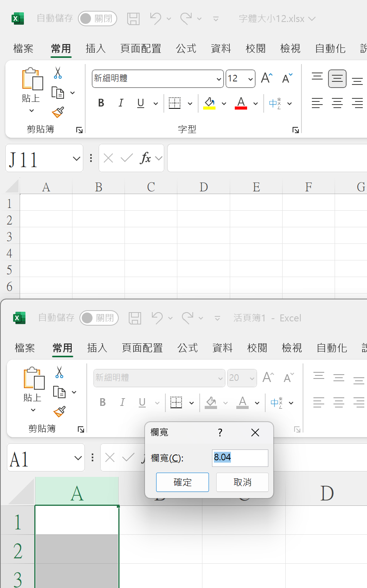Click the Copy icon in the clipboard group
The image size is (367, 588).
(x=58, y=93)
